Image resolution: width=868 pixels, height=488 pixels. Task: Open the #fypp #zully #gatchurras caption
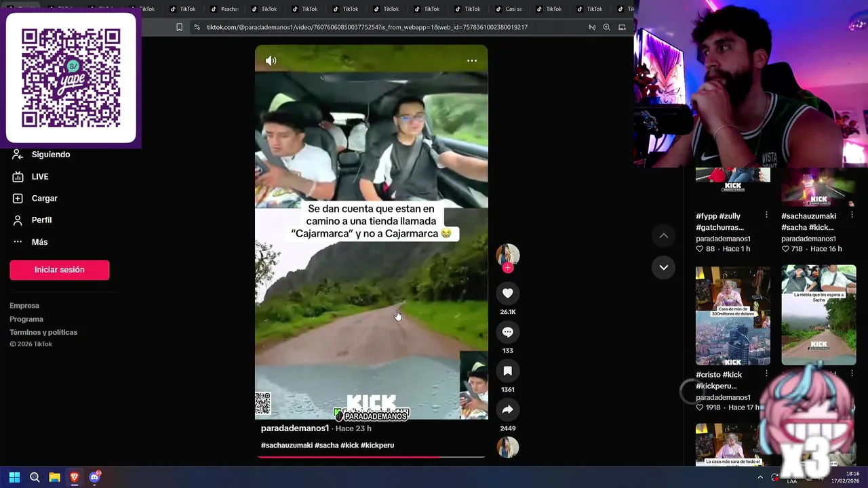719,222
